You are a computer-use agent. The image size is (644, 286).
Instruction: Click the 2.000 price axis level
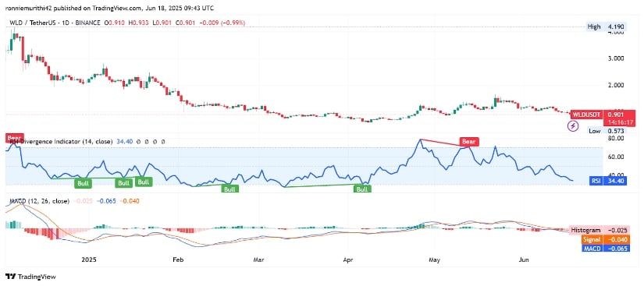616,85
